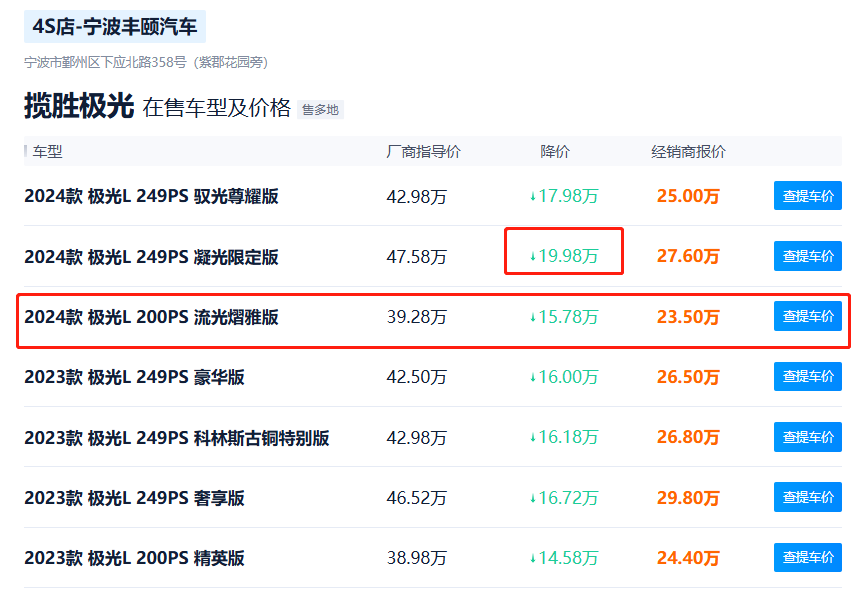The height and width of the screenshot is (593, 859).
Task: Click the ↓17.98万 price drop value
Action: [564, 196]
